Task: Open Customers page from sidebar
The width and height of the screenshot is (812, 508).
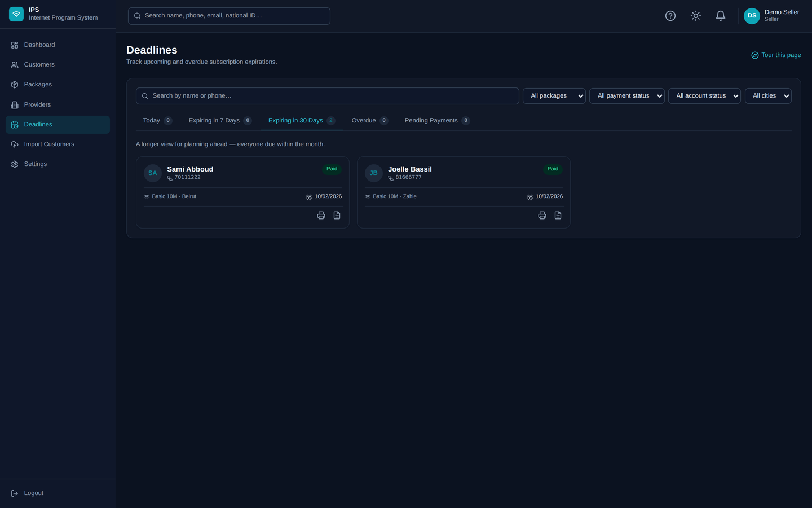Action: pyautogui.click(x=58, y=65)
